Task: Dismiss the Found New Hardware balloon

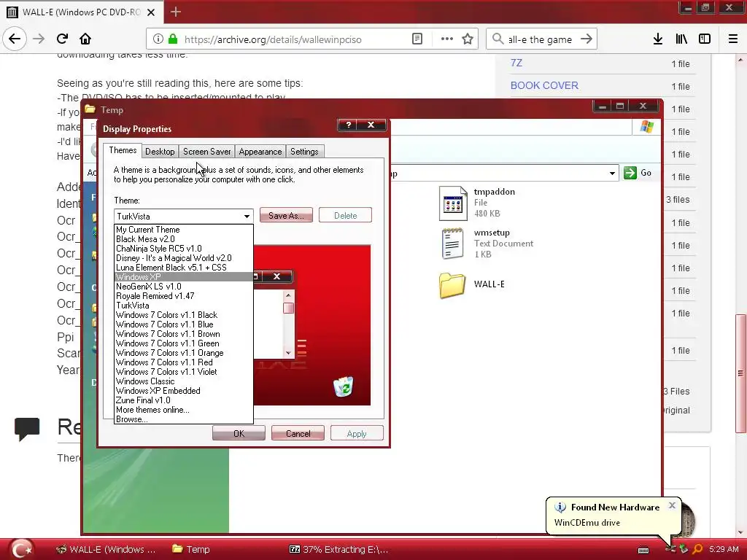Action: pos(672,505)
